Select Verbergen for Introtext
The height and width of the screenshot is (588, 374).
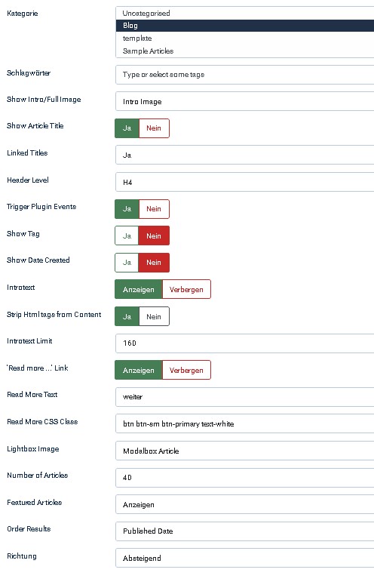(186, 290)
